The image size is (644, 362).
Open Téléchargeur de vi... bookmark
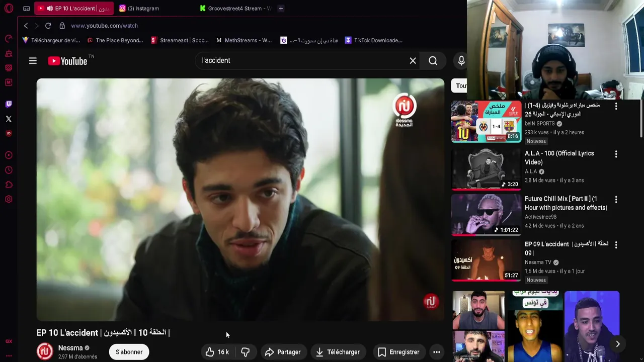[x=51, y=40]
